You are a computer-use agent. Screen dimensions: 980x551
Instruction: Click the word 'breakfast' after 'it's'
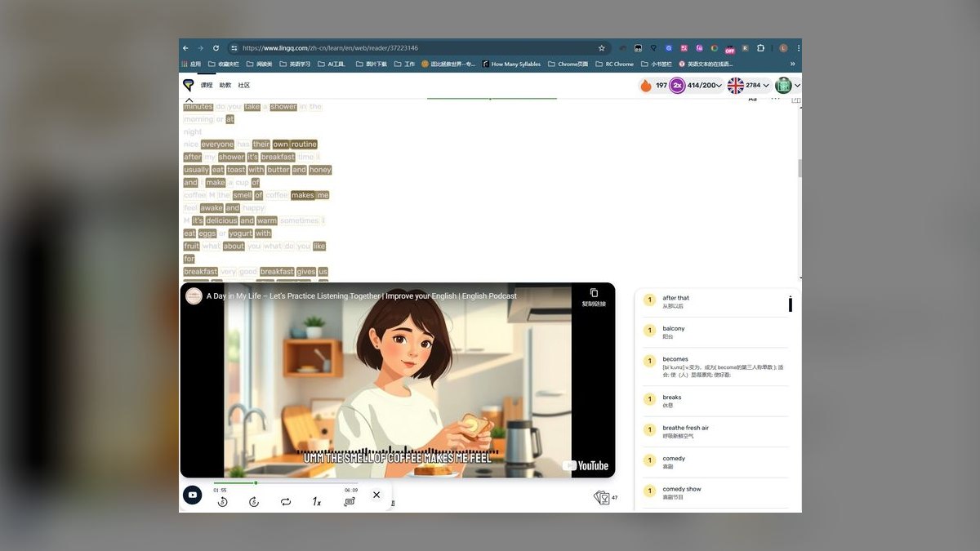tap(278, 157)
